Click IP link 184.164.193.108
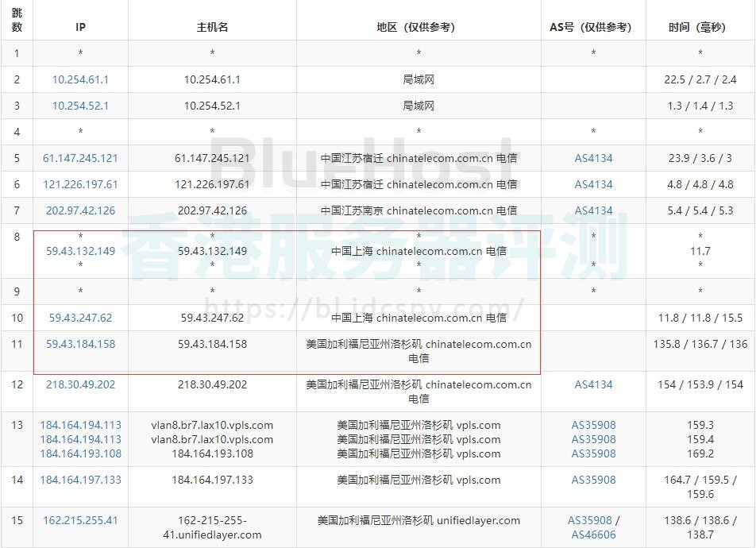Screen dimensions: 756x548 point(80,453)
